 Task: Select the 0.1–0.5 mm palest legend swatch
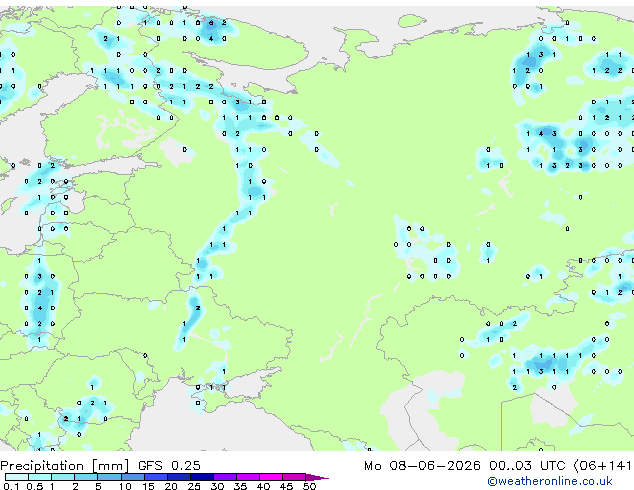17,477
